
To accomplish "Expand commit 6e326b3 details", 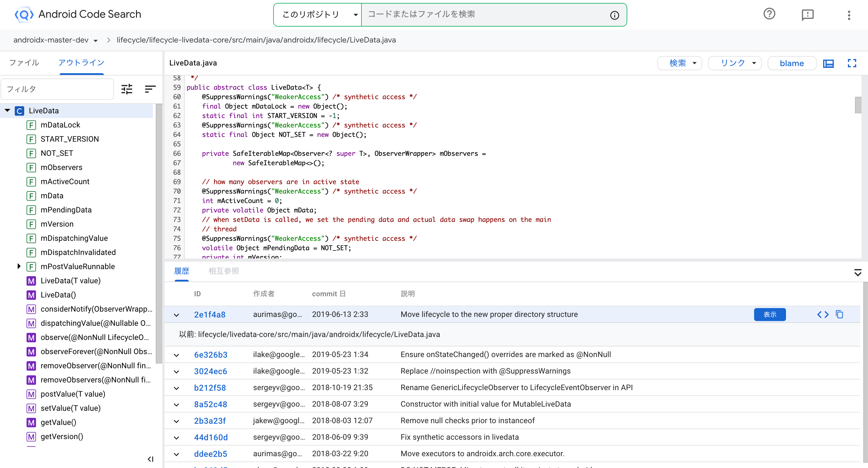I will click(176, 355).
